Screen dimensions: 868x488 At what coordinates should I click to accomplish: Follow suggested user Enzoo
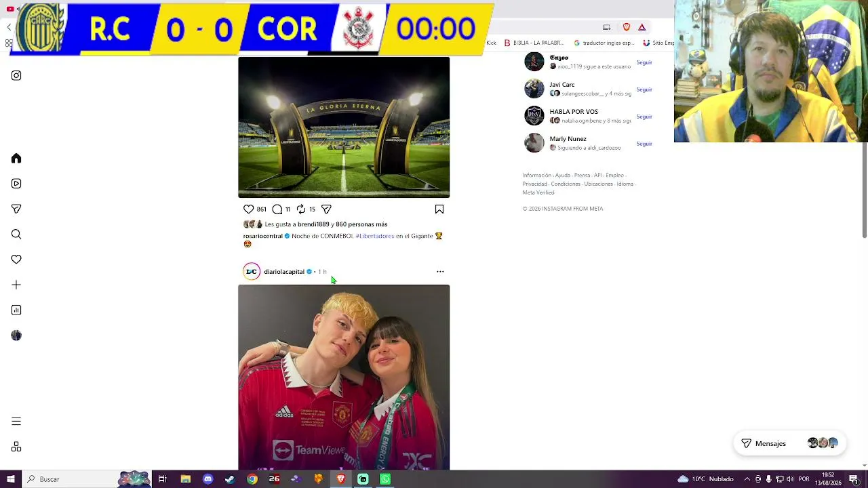click(644, 62)
